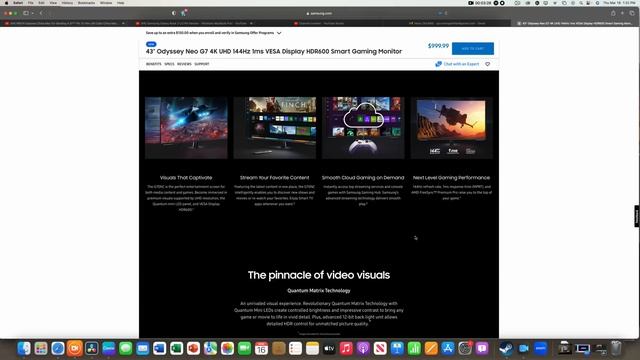Viewport: 640px width, 360px height.
Task: Open Reminders app in the dock
Action: (295, 348)
